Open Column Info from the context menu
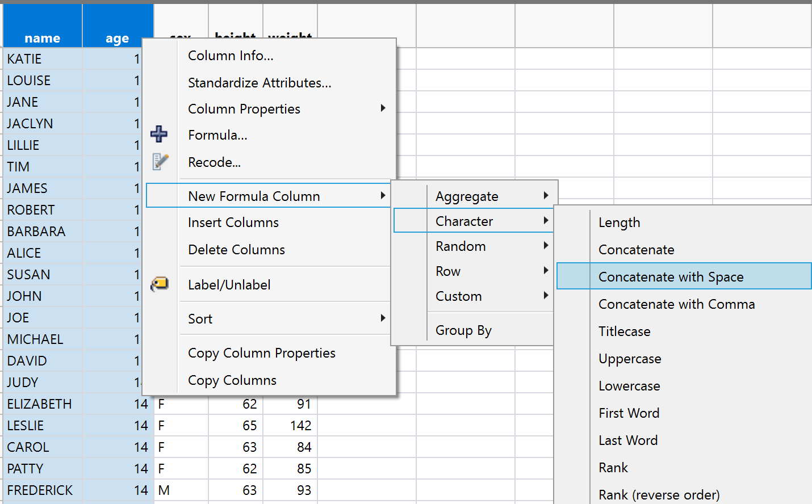The image size is (812, 504). coord(230,56)
